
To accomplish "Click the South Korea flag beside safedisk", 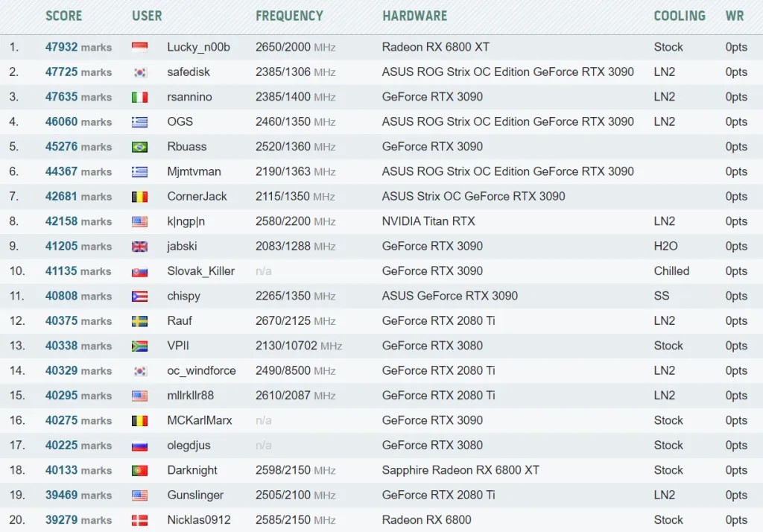I will click(x=139, y=72).
